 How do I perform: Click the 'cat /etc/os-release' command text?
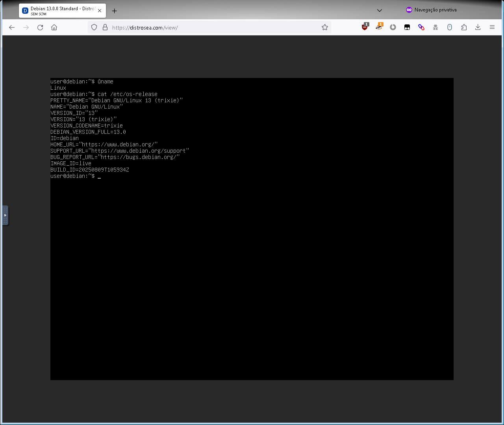(128, 94)
